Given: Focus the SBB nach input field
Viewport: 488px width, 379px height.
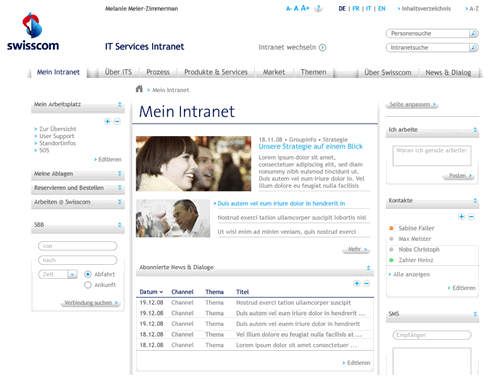Looking at the screenshot, I should point(78,260).
